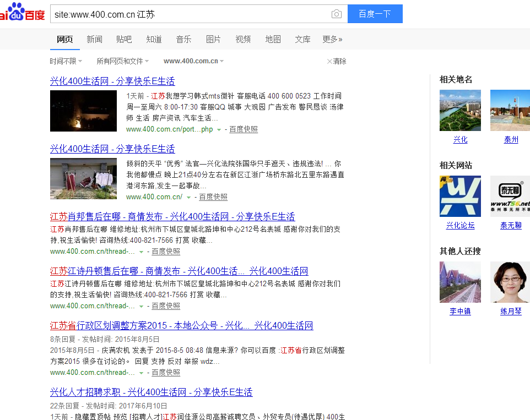Viewport: 530px width, 420px height.
Task: Switch to the 地图 maps tab
Action: (x=273, y=39)
